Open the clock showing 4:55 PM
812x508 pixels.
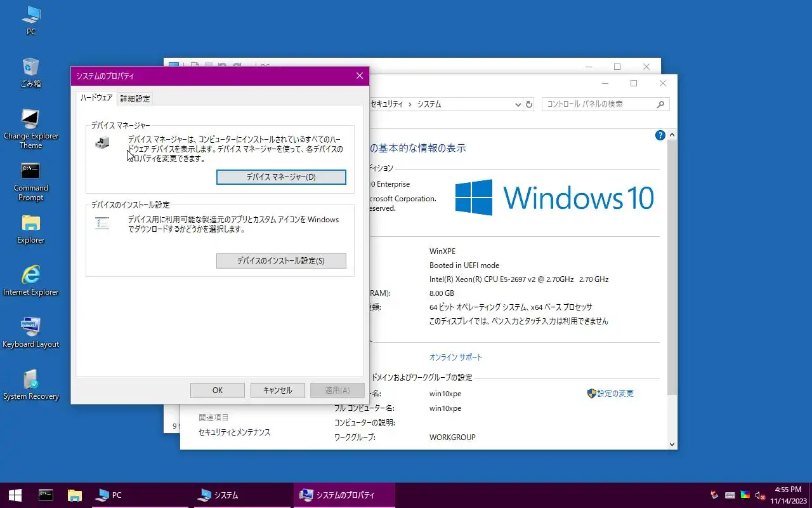point(788,495)
